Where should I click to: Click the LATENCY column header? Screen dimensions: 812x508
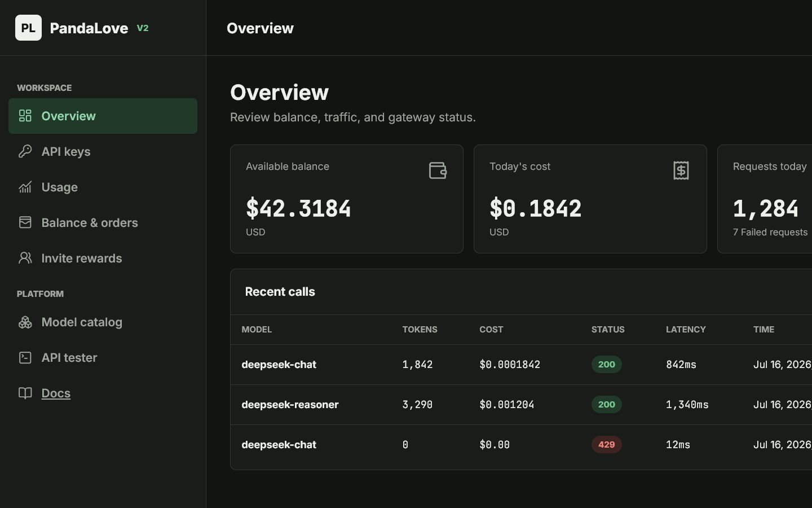click(686, 329)
